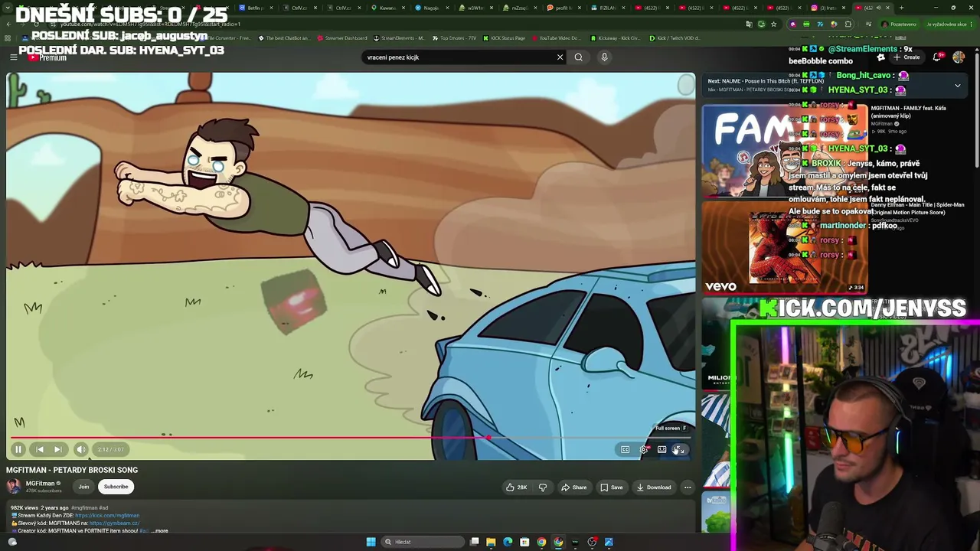
Task: Open the KICK Status Page bookmark
Action: coord(505,38)
